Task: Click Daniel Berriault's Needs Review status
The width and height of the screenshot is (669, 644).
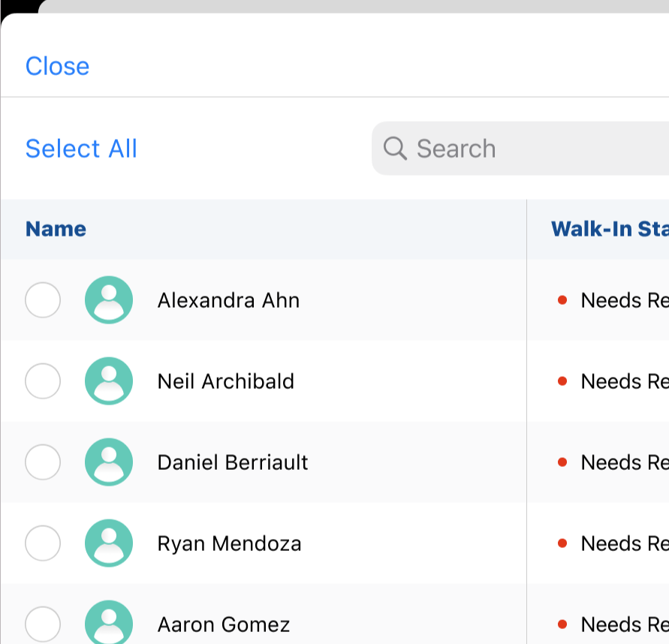Action: (623, 462)
